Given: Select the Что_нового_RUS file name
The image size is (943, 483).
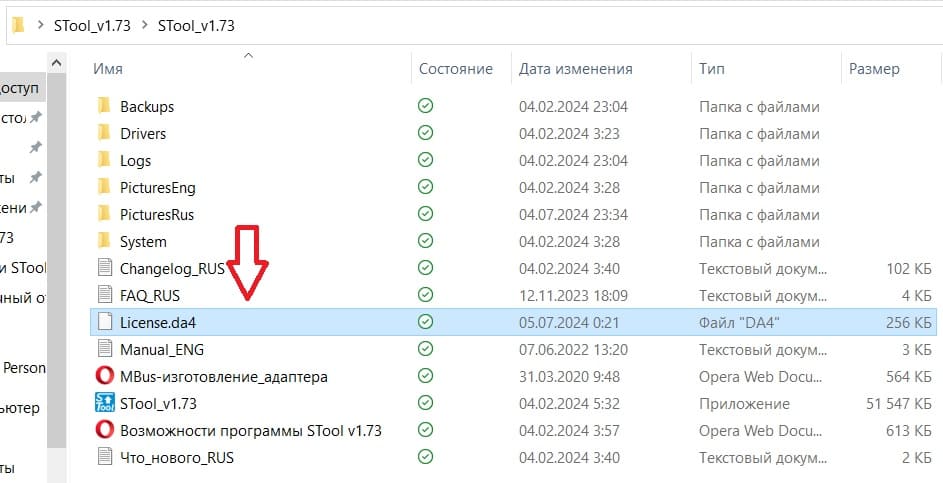Looking at the screenshot, I should click(177, 458).
